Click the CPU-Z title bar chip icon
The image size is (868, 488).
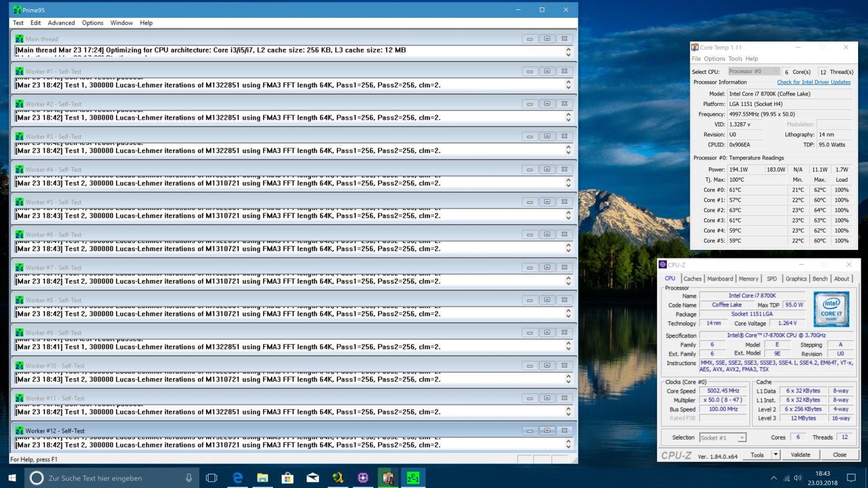point(663,265)
